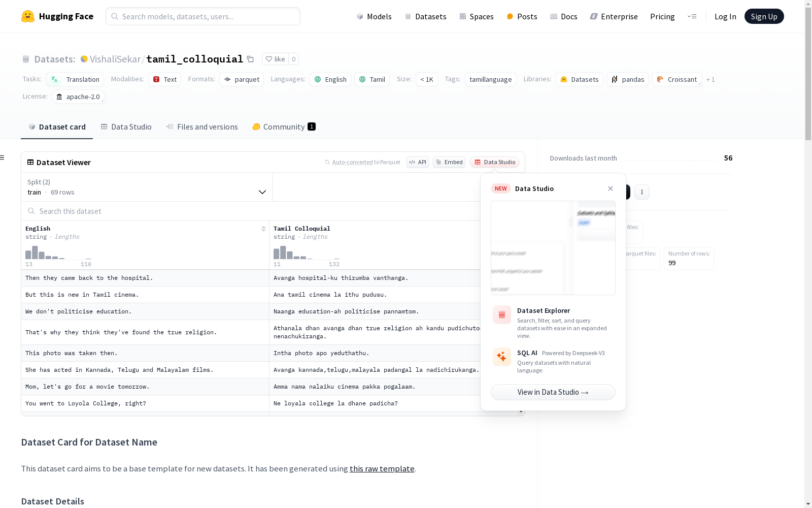Click the Data Studio button in viewer header
The width and height of the screenshot is (812, 508).
pos(495,162)
